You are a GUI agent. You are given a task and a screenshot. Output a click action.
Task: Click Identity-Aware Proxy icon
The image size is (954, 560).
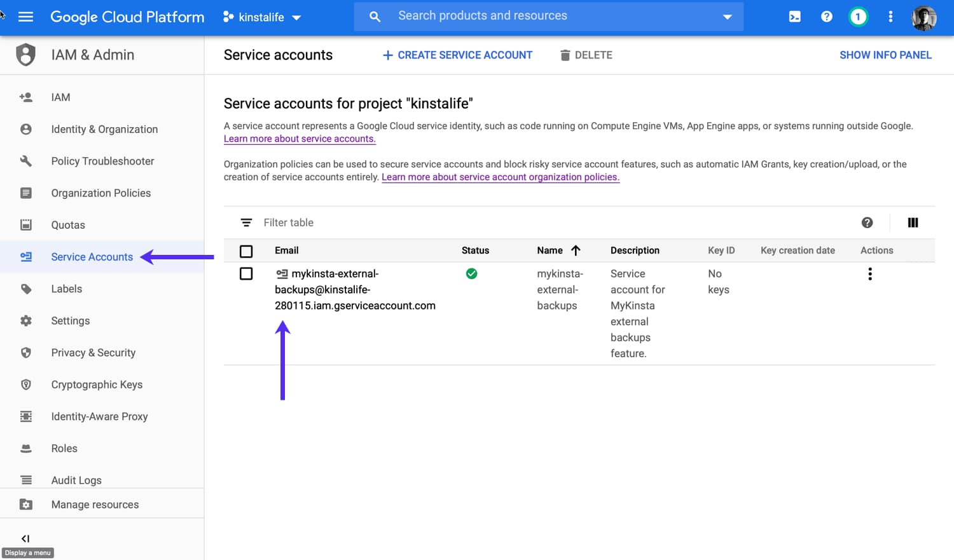click(x=25, y=416)
